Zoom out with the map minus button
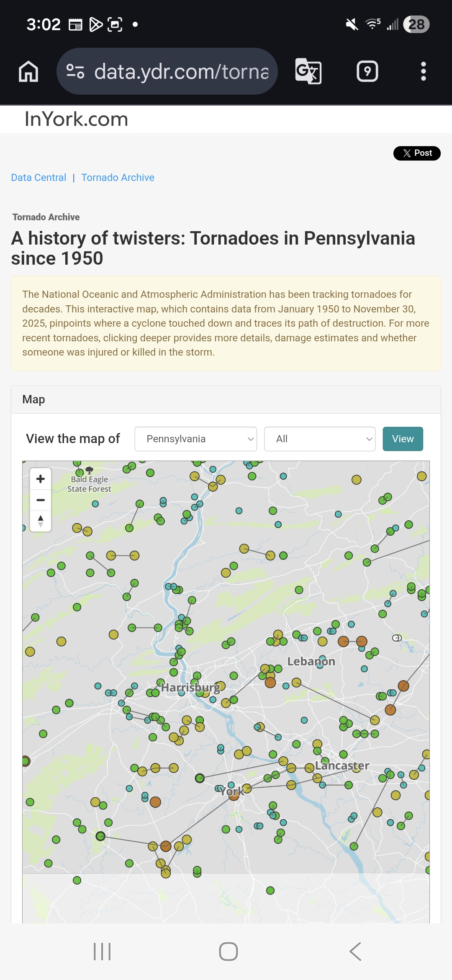This screenshot has width=452, height=980. 41,500
